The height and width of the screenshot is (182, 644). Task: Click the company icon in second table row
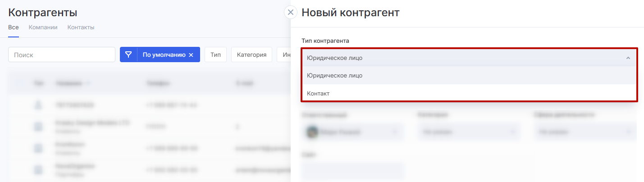(x=39, y=127)
